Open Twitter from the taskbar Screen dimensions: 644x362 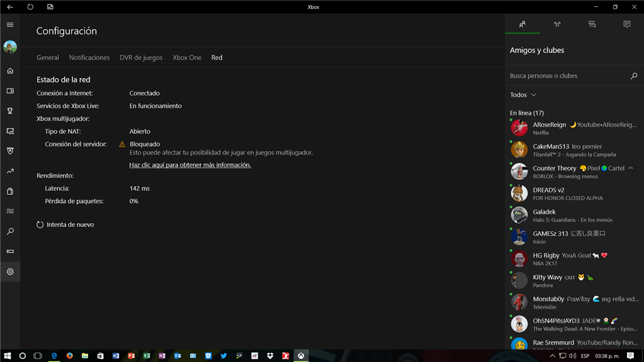click(223, 356)
